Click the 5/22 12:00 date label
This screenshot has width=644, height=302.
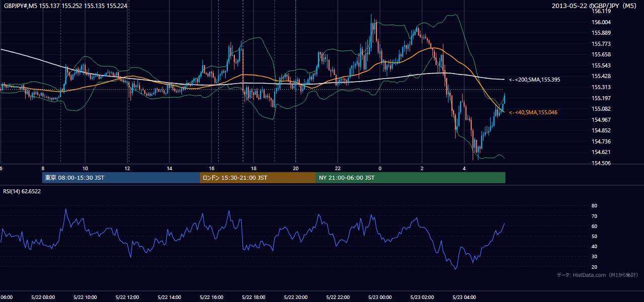point(127,297)
